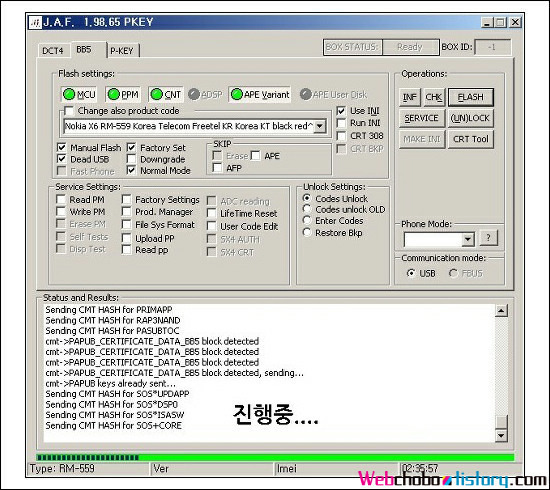The height and width of the screenshot is (490, 550).
Task: Check the User Code Edit option
Action: point(212,226)
